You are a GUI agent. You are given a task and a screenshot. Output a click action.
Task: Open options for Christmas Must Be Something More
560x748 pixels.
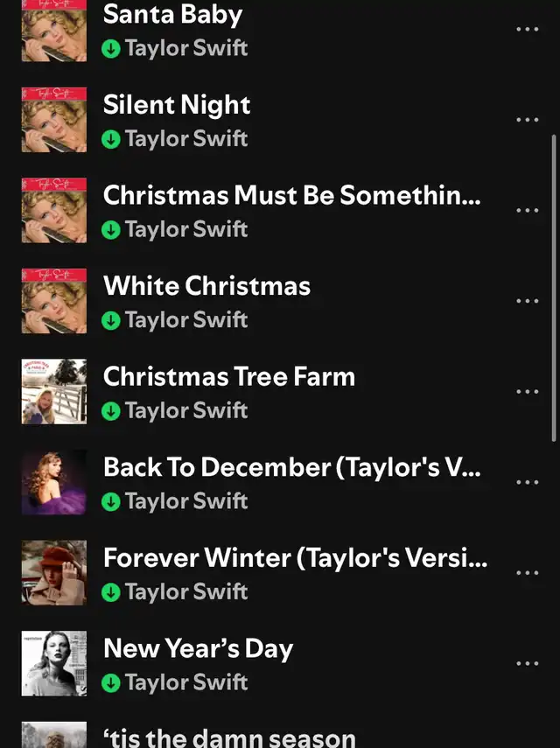(x=527, y=210)
